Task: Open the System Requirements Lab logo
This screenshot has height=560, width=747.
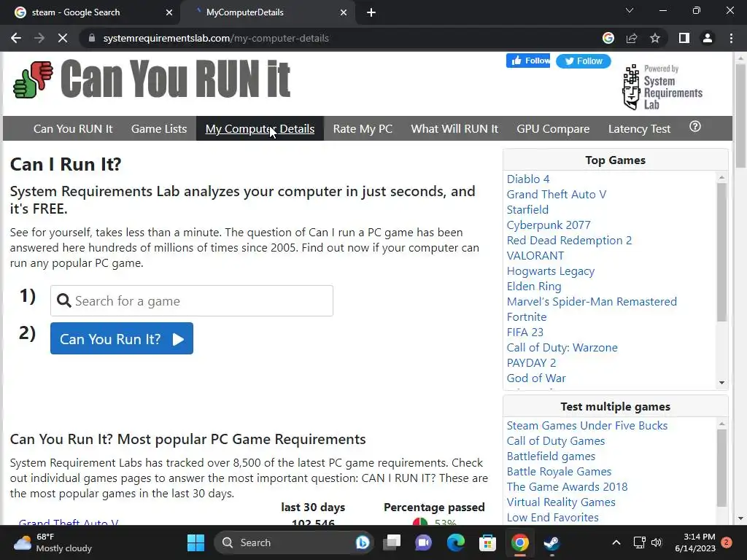Action: pos(662,87)
